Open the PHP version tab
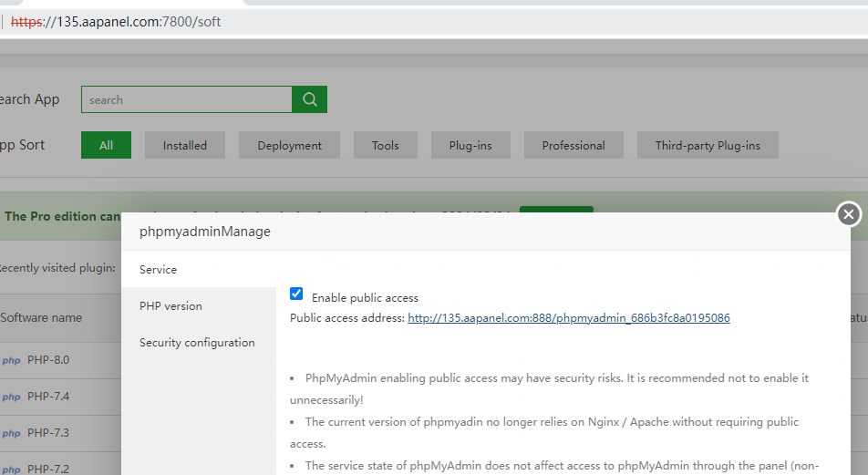The width and height of the screenshot is (868, 475). (x=170, y=306)
